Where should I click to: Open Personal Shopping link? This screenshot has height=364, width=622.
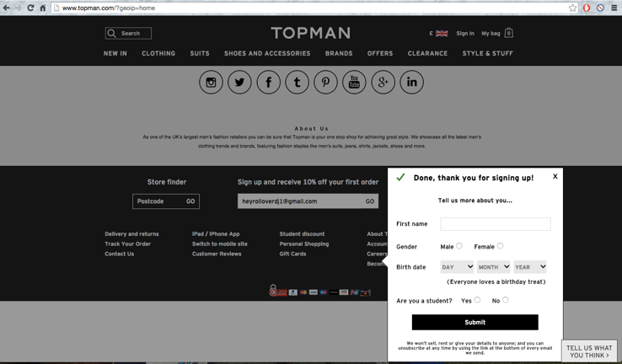coord(304,244)
